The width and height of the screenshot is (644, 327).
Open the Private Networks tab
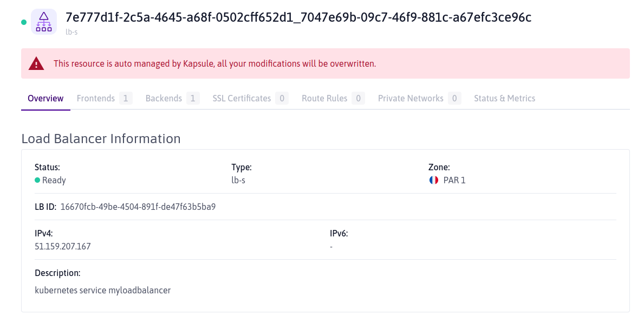point(411,98)
